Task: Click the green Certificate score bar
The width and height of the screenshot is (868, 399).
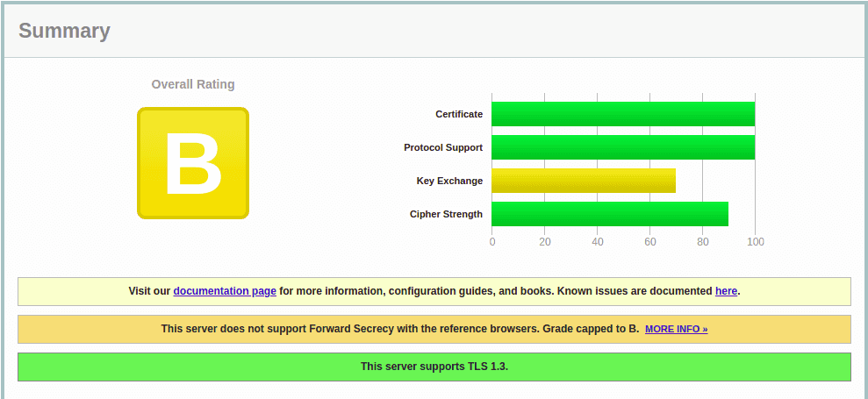Action: (x=622, y=114)
